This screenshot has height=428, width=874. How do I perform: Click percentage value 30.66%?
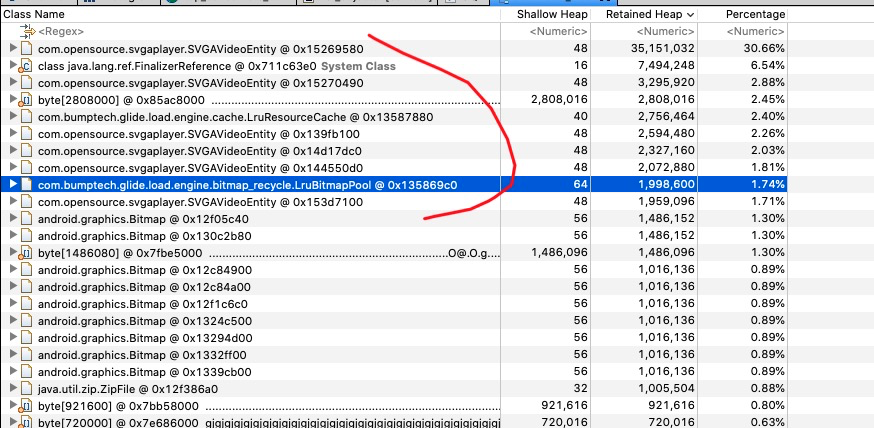pos(764,49)
